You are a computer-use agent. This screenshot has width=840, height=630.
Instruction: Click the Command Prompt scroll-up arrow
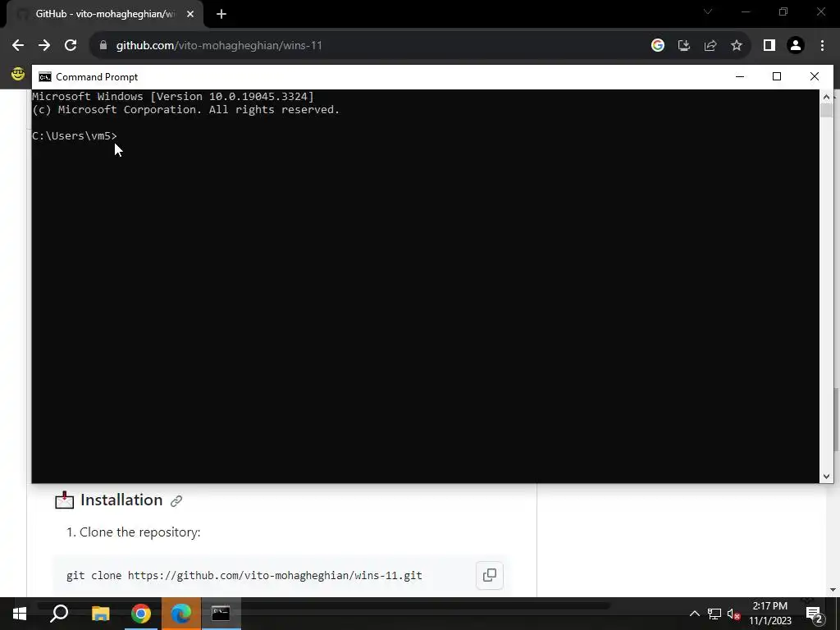[x=826, y=97]
